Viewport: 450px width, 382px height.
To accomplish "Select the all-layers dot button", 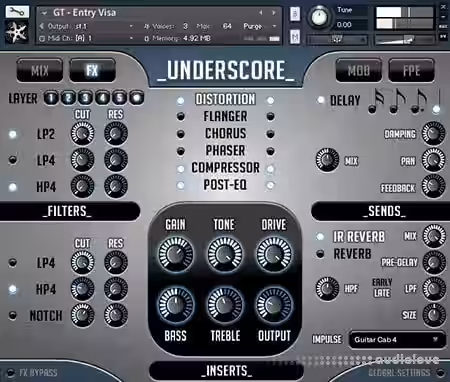I will coord(136,98).
